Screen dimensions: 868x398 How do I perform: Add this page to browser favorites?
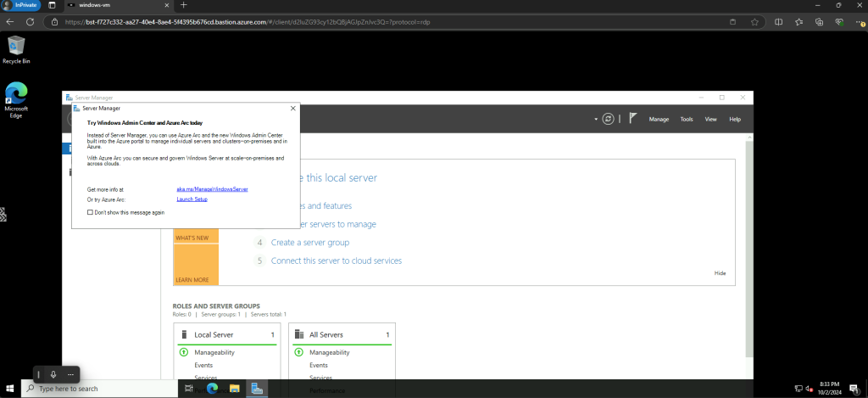(x=754, y=22)
